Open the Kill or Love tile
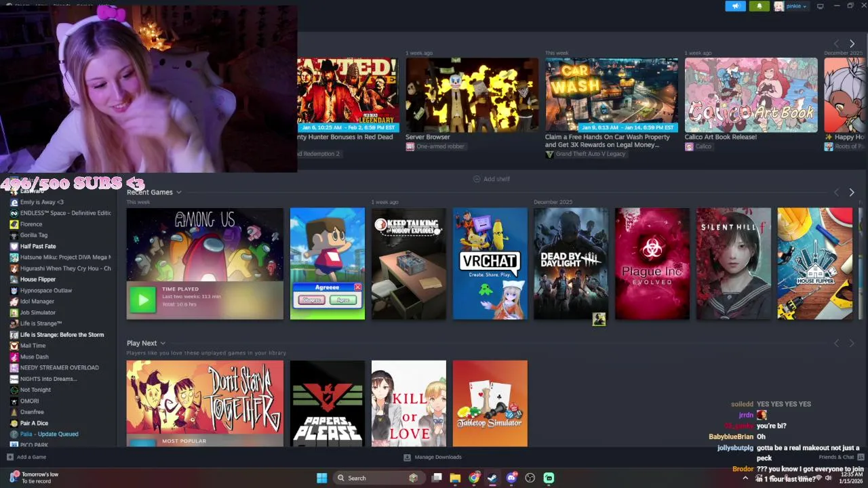 coord(409,403)
